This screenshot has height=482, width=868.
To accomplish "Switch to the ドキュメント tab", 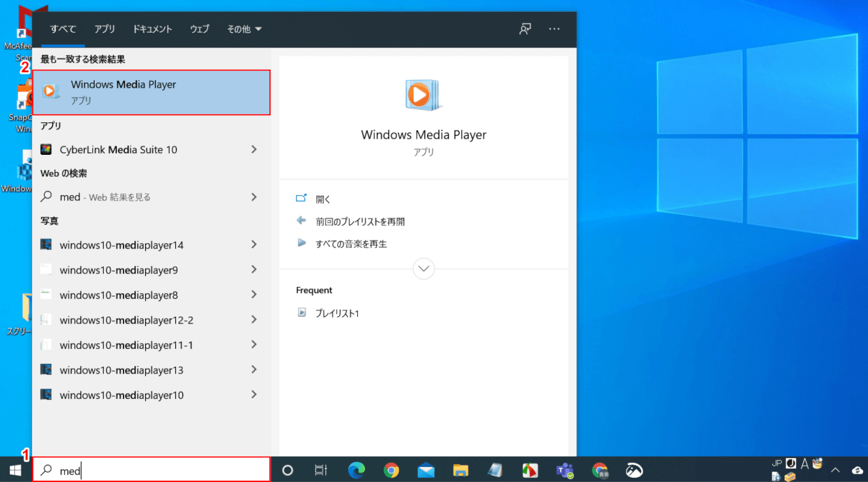I will coord(152,29).
